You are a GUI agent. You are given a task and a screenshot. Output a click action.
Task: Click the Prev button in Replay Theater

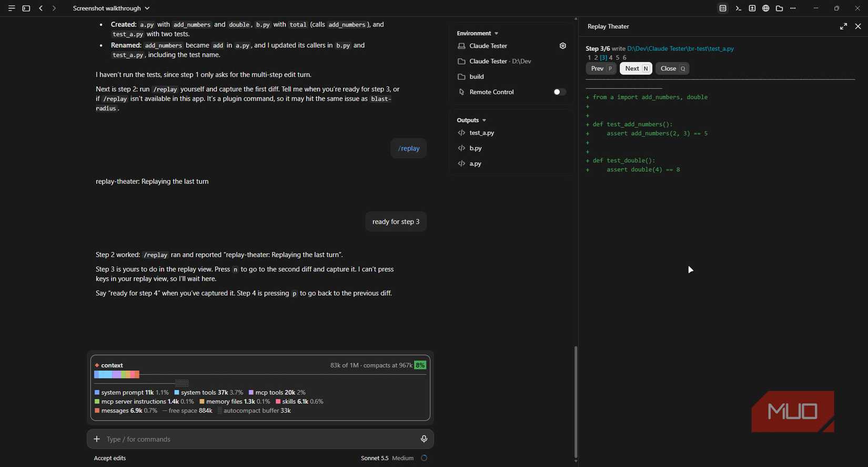click(x=601, y=68)
